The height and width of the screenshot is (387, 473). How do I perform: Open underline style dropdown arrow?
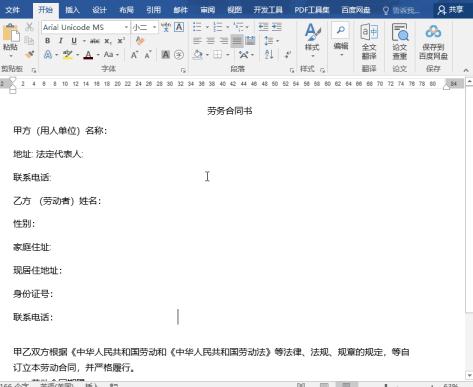point(84,41)
